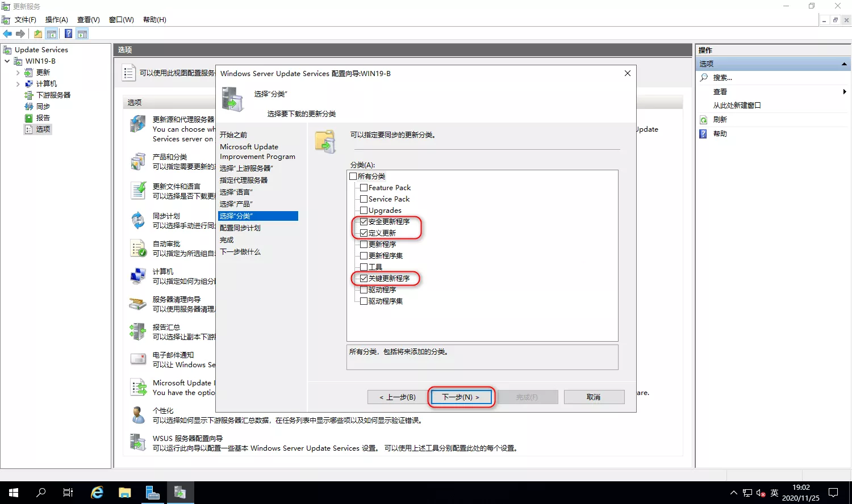The height and width of the screenshot is (504, 852).
Task: Open the 查看(V) menu
Action: pyautogui.click(x=88, y=20)
